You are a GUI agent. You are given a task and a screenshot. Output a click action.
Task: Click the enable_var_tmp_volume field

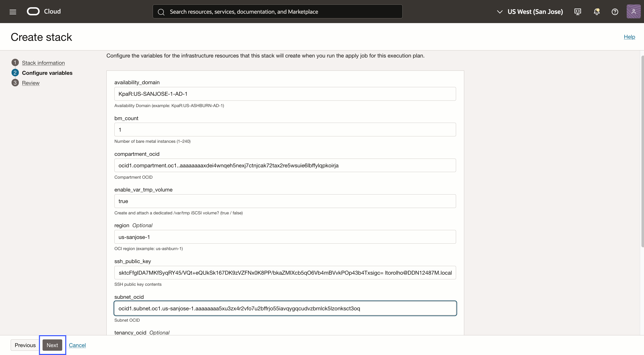(x=285, y=201)
